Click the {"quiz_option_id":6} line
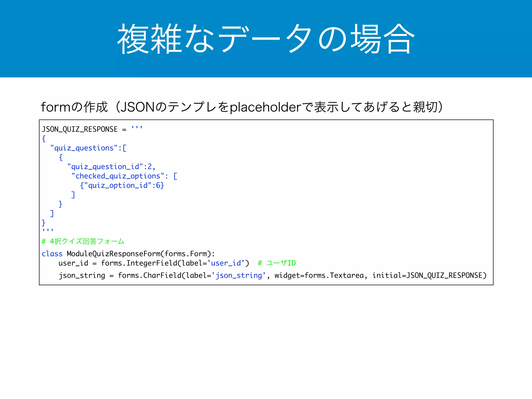 tap(122, 185)
